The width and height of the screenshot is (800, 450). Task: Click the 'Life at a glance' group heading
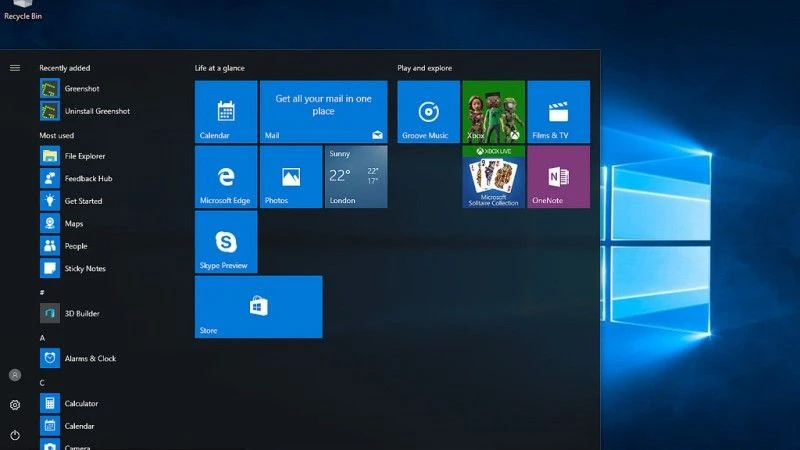point(219,68)
